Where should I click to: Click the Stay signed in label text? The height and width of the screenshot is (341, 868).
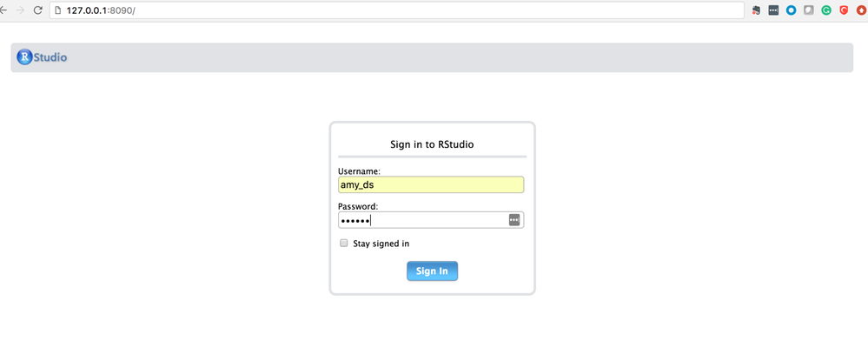click(x=381, y=244)
